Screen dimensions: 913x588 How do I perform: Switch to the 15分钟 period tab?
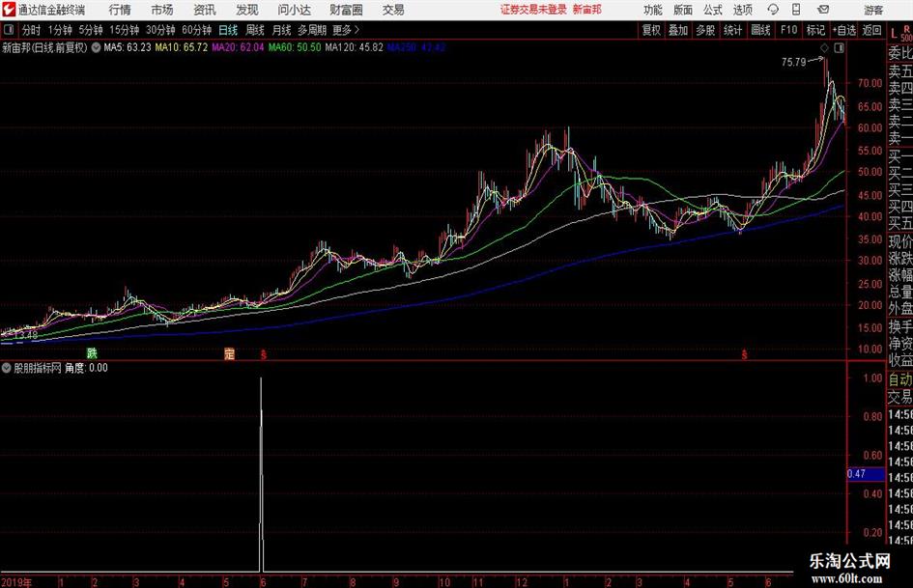coord(125,30)
